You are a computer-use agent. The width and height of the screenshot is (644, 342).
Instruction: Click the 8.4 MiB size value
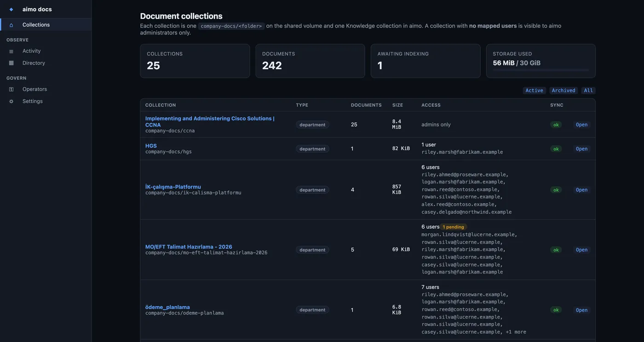[x=397, y=125]
